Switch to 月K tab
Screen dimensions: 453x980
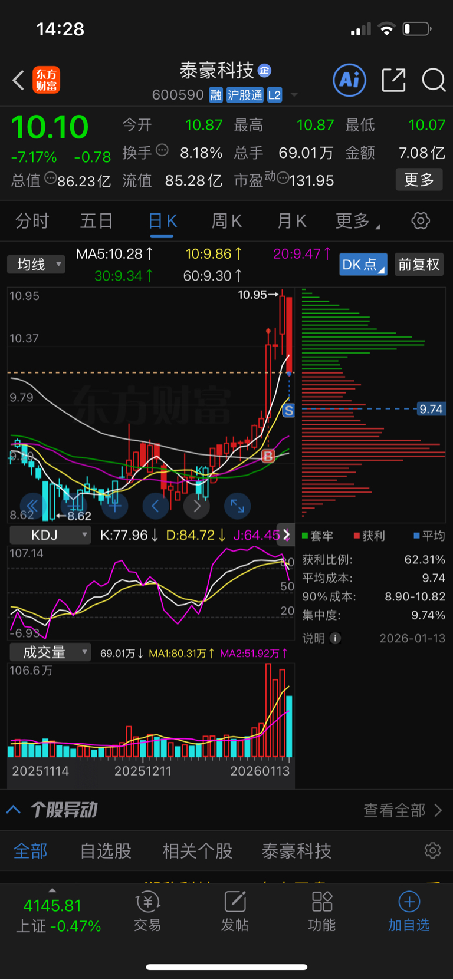point(291,221)
